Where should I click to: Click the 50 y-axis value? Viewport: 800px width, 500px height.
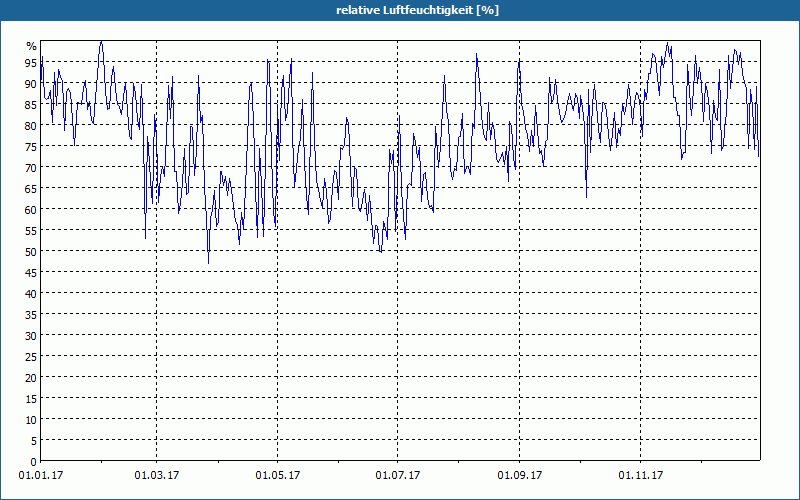[31, 252]
